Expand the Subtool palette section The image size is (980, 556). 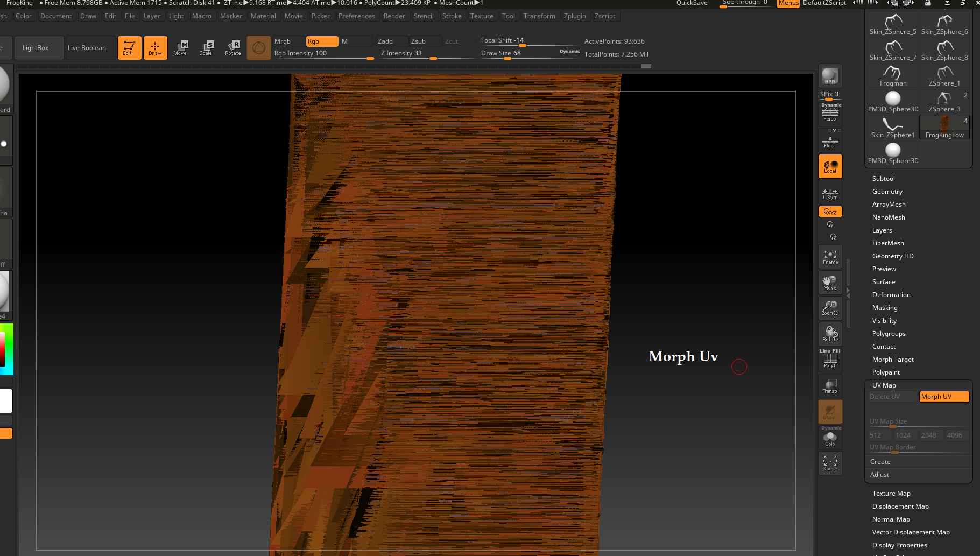pos(883,179)
